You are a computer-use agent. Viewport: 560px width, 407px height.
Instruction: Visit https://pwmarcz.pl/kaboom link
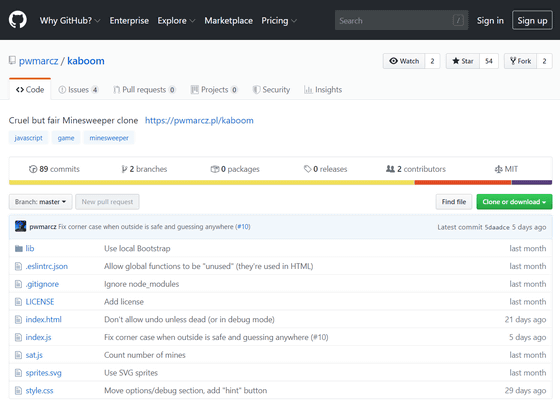coord(199,121)
